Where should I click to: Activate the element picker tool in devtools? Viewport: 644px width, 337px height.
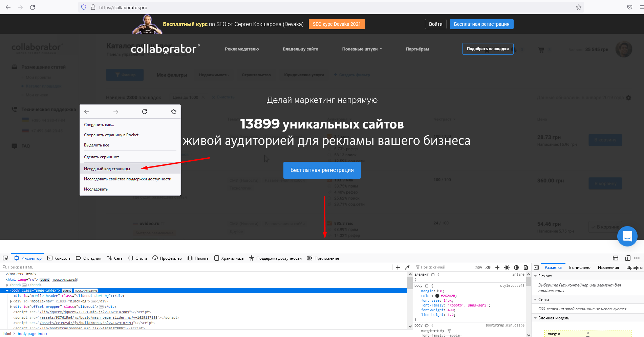coord(5,258)
